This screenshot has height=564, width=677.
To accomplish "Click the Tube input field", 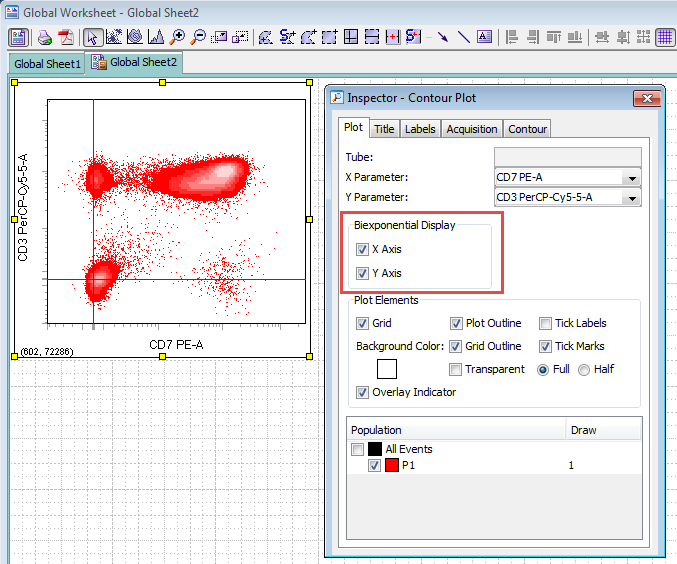I will point(567,157).
